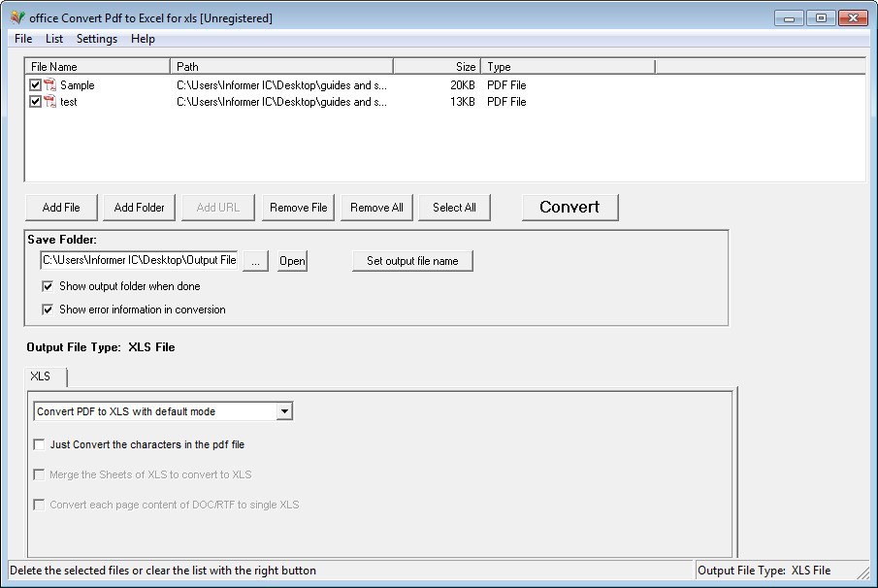Check Convert each page content of DOC/RTF

[x=39, y=505]
